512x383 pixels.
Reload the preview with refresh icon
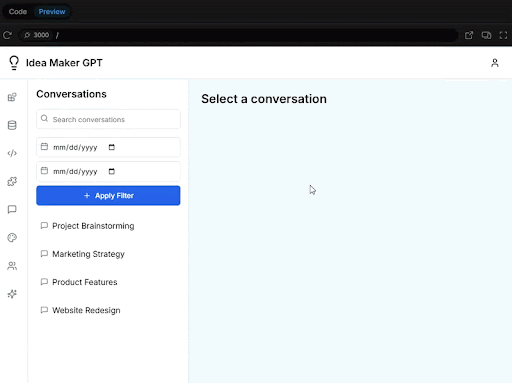click(7, 35)
